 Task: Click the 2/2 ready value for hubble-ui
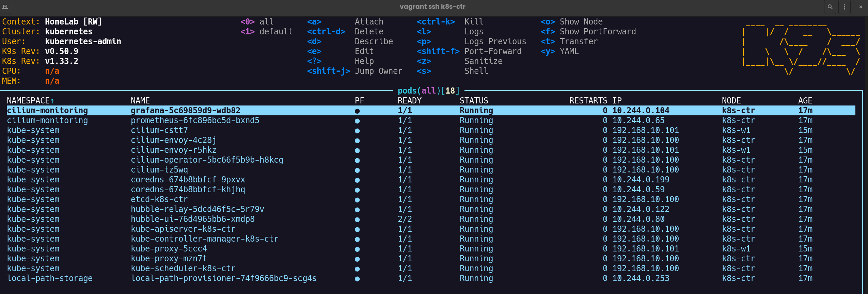405,219
